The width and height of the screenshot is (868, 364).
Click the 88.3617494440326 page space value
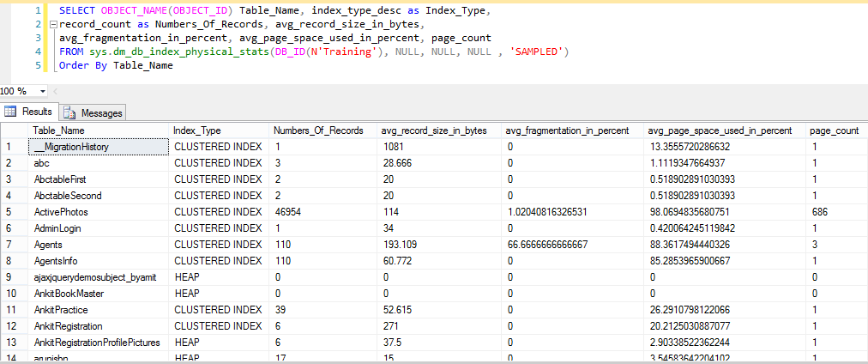[x=725, y=245]
